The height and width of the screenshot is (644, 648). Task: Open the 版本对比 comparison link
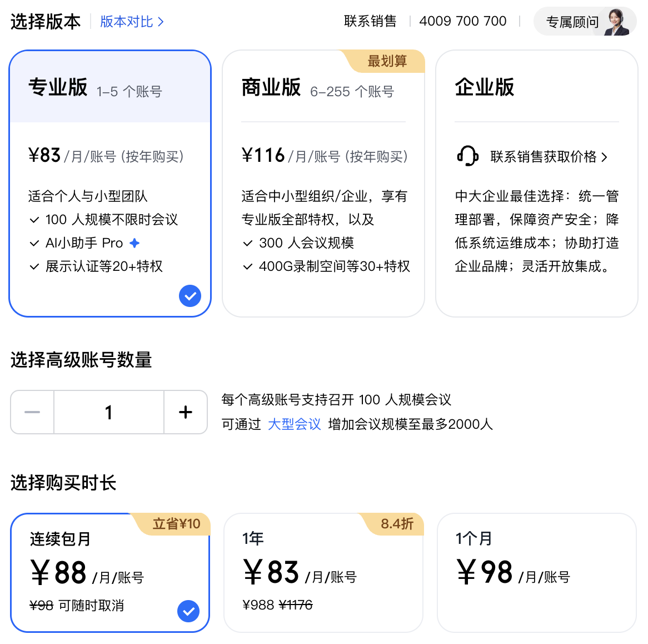click(132, 22)
